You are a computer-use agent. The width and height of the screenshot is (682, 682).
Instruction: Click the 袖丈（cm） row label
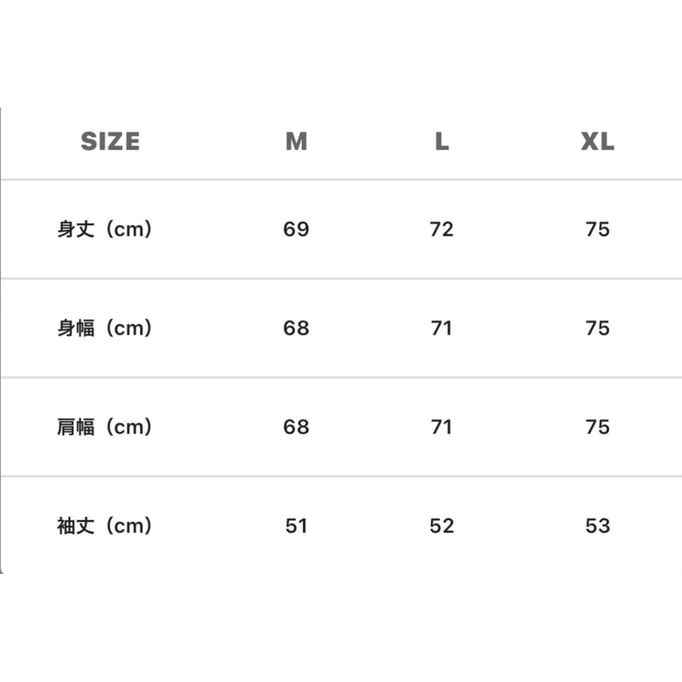[104, 526]
